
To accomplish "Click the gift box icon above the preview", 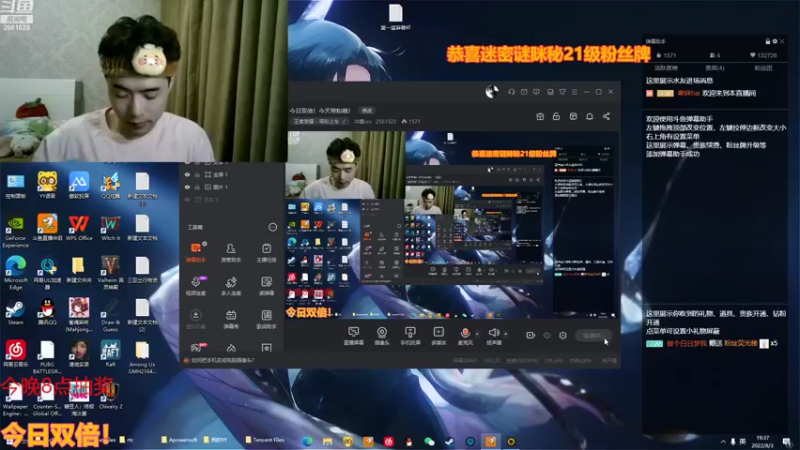I will pyautogui.click(x=540, y=116).
